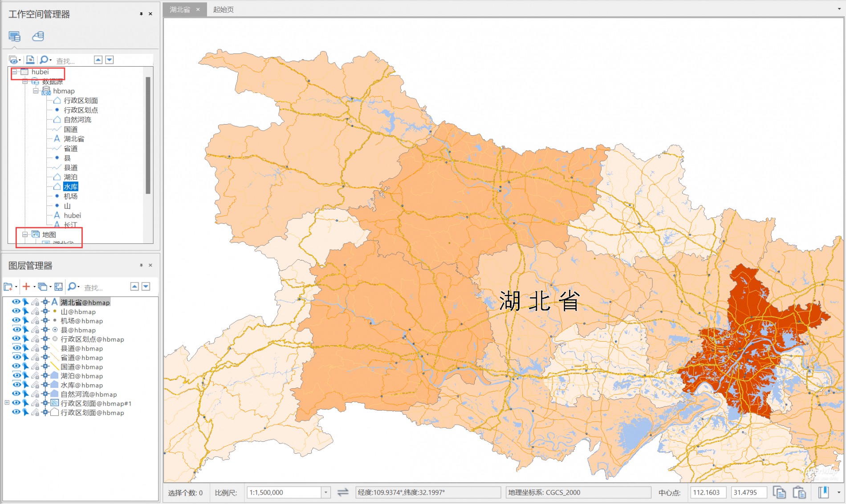Screen dimensions: 846x504
Task: Toggle snapping icon for 机场@hbmap layer
Action: point(45,321)
